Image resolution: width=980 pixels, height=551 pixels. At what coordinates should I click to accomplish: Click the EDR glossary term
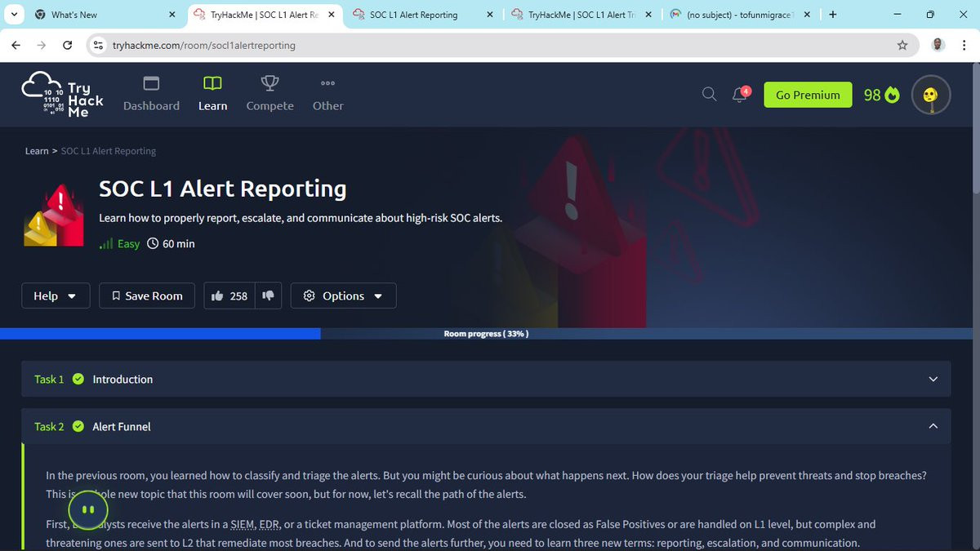pos(269,524)
